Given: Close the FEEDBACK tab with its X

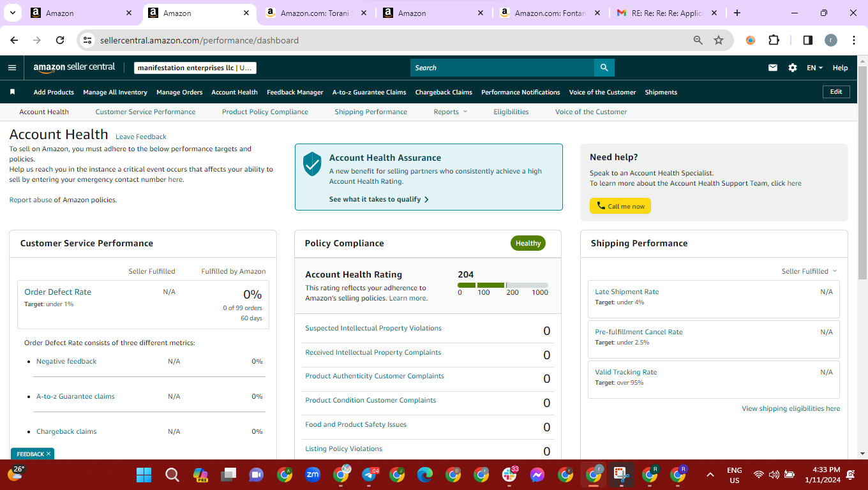Looking at the screenshot, I should [49, 454].
